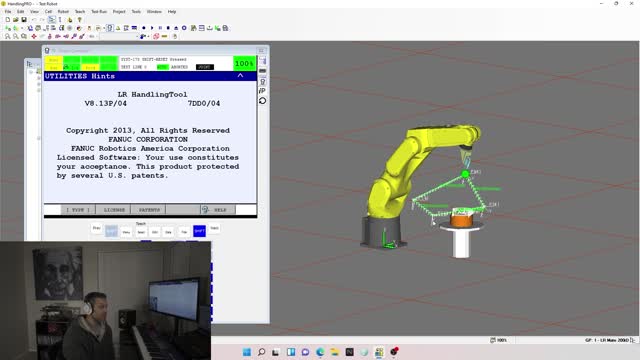Click the first green add icon in second toolbar row

pos(8,28)
